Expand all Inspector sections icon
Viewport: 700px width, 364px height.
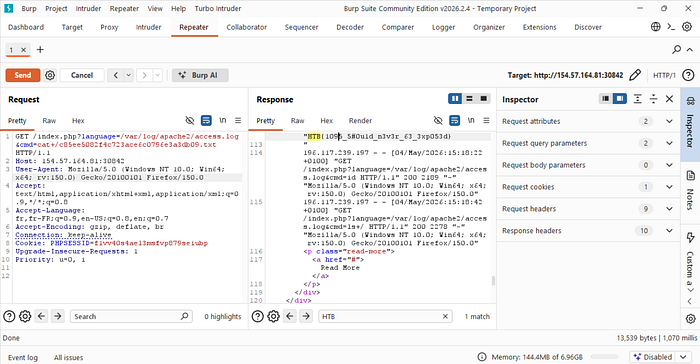coord(638,99)
